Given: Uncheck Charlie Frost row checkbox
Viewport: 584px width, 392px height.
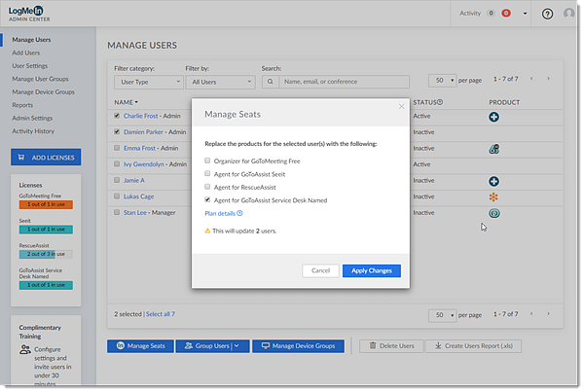Looking at the screenshot, I should (x=117, y=116).
